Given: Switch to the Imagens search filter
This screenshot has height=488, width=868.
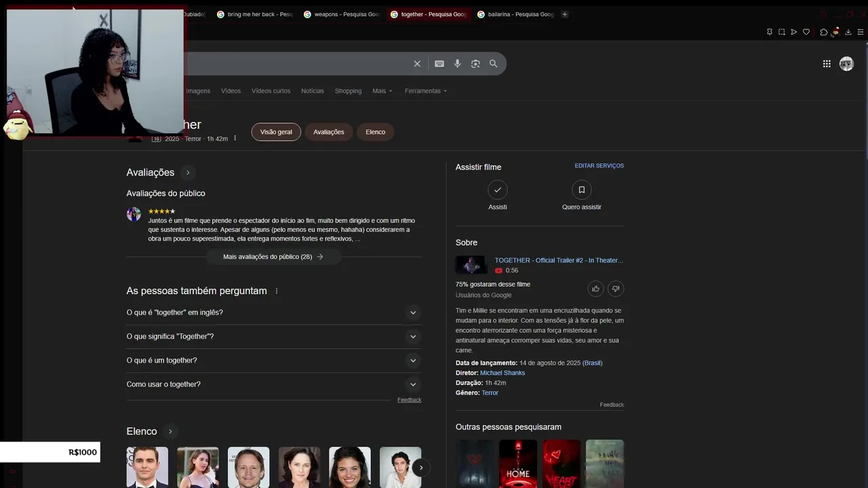Looking at the screenshot, I should (198, 91).
